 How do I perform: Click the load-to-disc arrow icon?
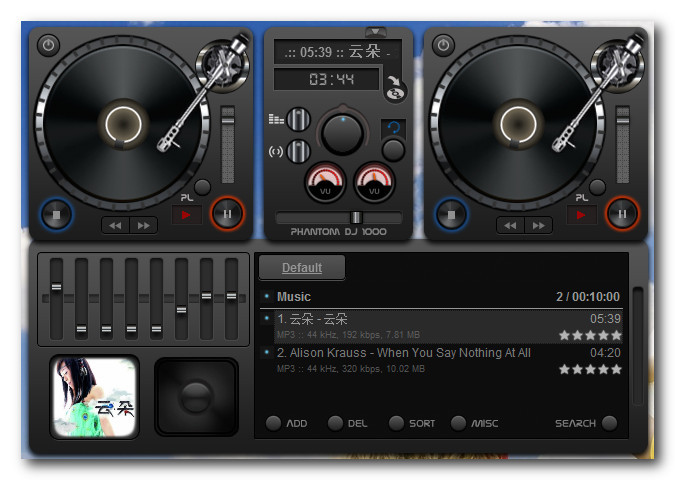(394, 88)
